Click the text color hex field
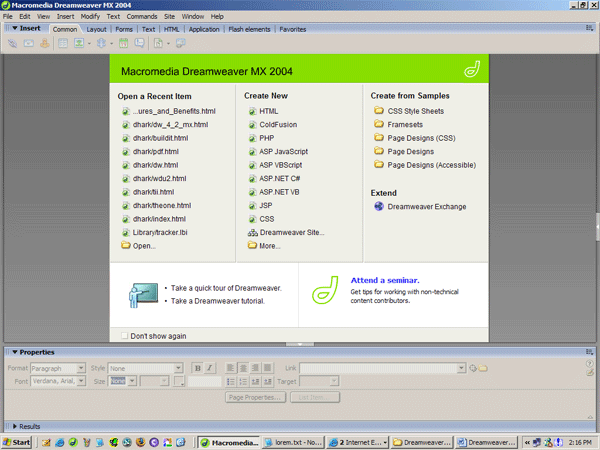The width and height of the screenshot is (600, 450). point(204,381)
